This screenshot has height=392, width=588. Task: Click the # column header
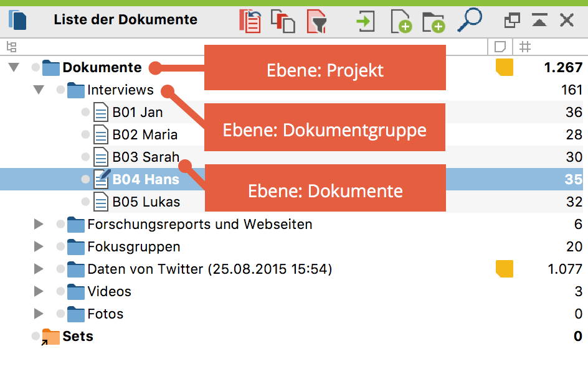coord(525,47)
